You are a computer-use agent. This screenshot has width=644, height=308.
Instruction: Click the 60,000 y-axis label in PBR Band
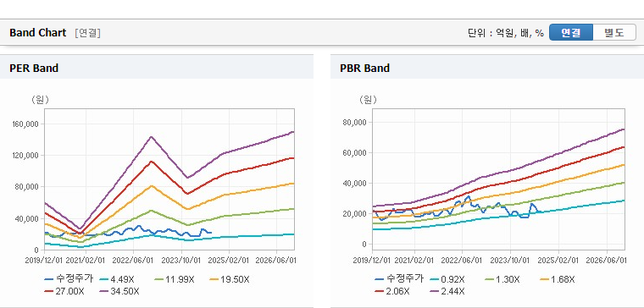point(354,152)
